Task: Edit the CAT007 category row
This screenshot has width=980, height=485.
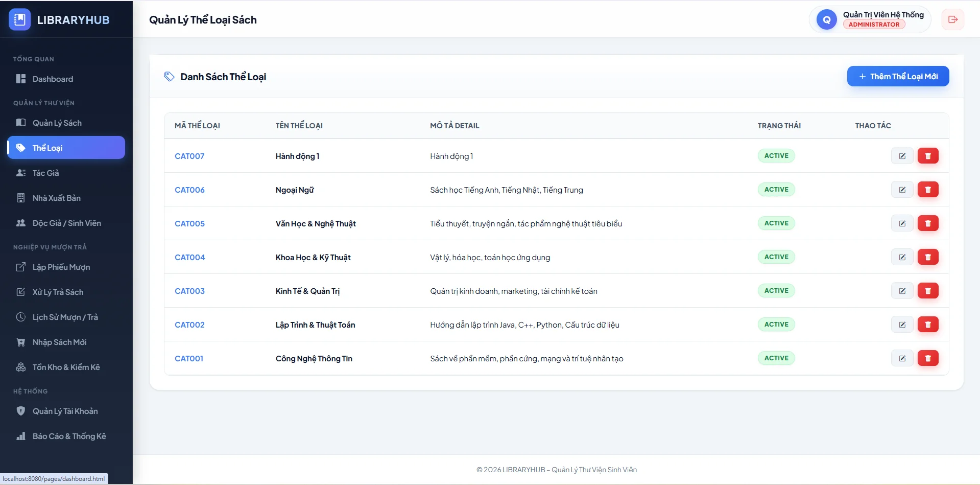Action: 902,156
